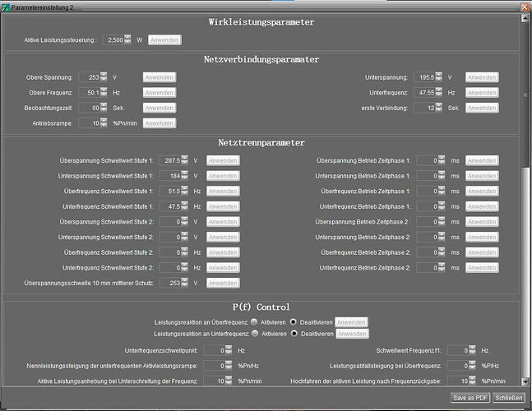Screen dimensions: 532x411
Task: Apply Unterfrequenz Betrieb Zeitphase 1
Action: pyautogui.click(x=482, y=206)
